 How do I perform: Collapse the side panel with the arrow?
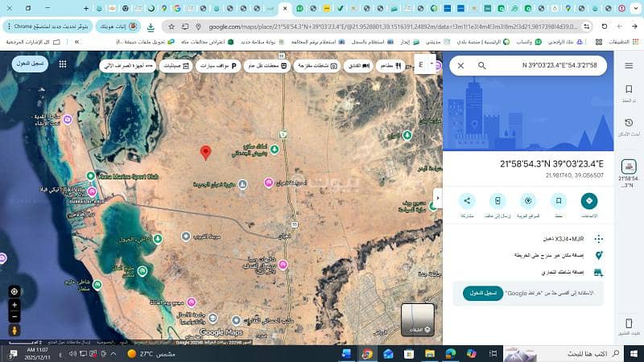click(439, 197)
